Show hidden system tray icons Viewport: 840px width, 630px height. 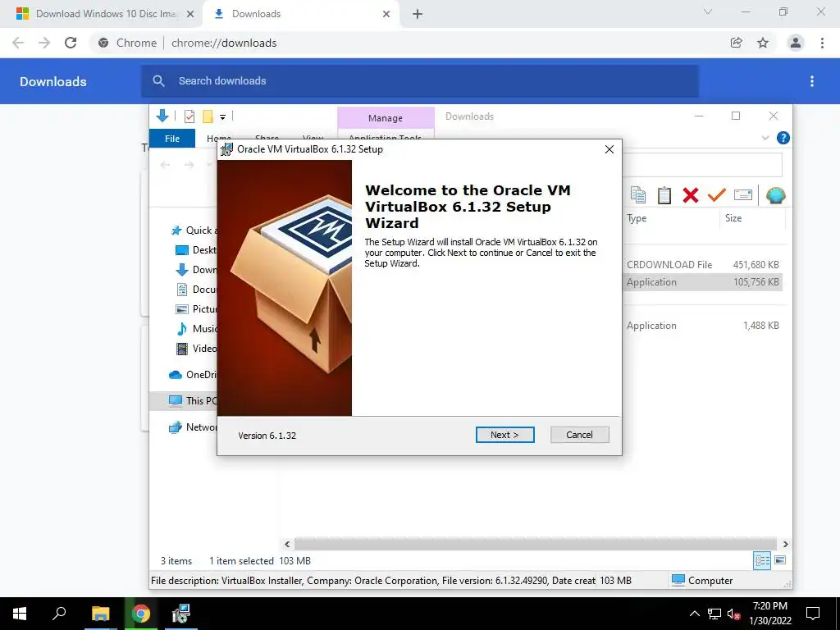click(694, 614)
